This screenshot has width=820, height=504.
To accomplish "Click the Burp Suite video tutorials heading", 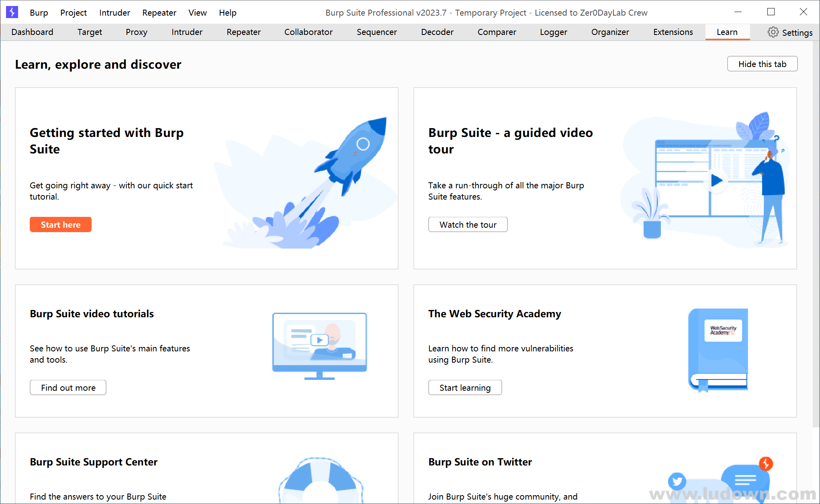I will click(92, 314).
